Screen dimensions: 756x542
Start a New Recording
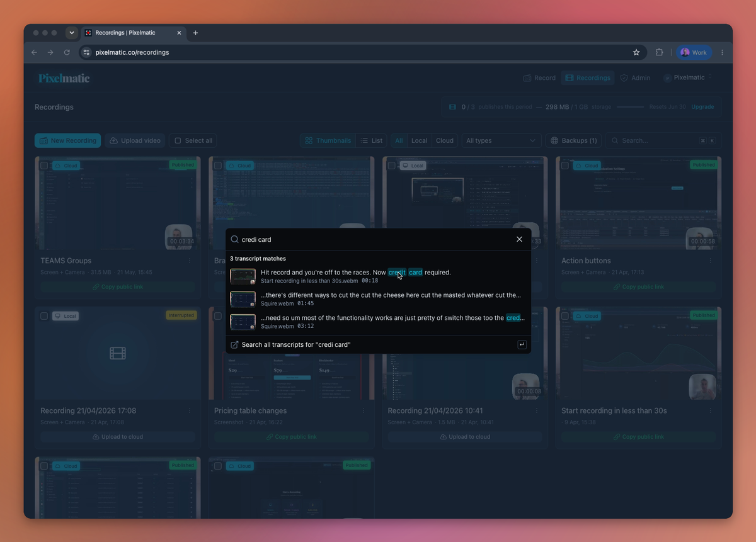67,140
